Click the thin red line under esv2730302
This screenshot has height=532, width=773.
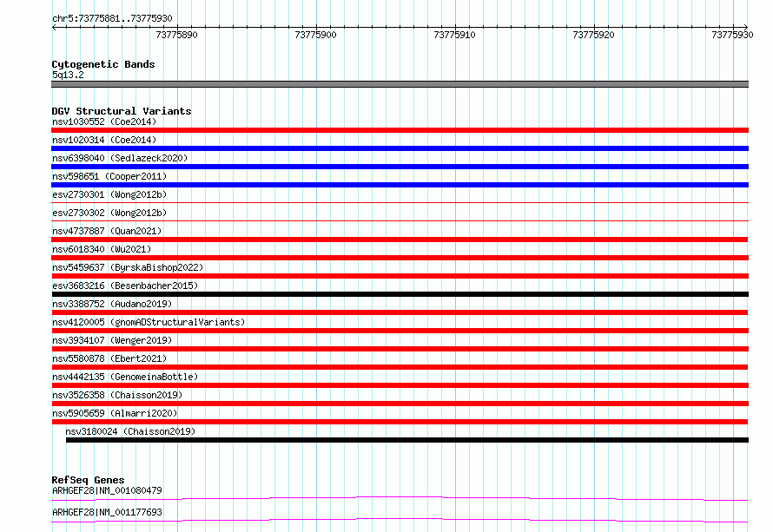[x=400, y=220]
